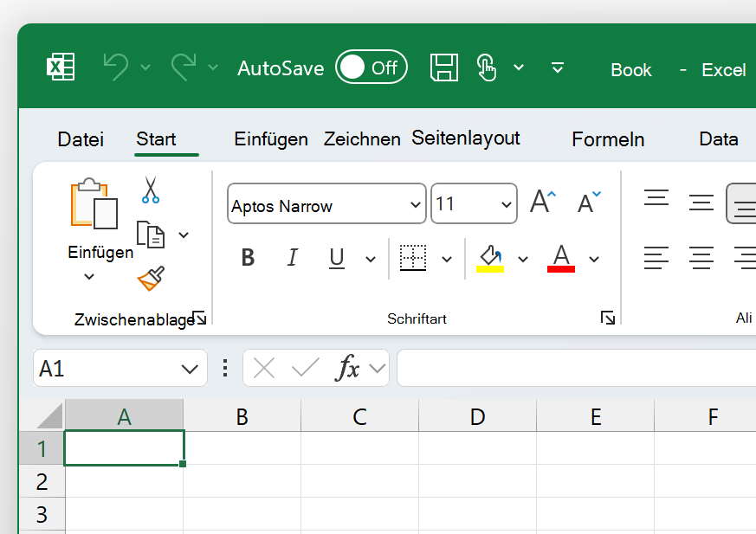Select row 1 header
Screen dimensions: 756x534
(x=42, y=448)
